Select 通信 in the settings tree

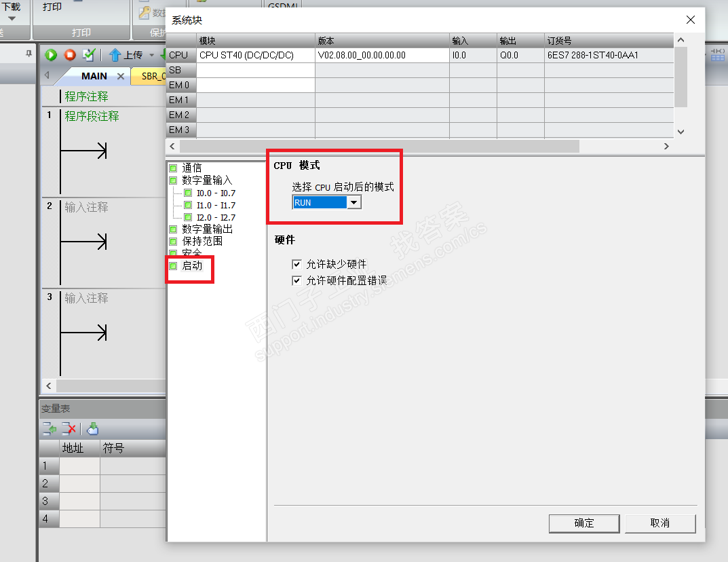tap(192, 168)
